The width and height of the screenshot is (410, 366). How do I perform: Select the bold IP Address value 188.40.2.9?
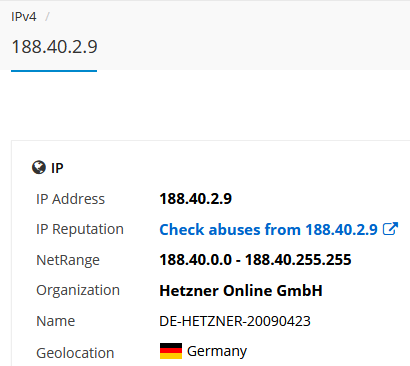[196, 199]
